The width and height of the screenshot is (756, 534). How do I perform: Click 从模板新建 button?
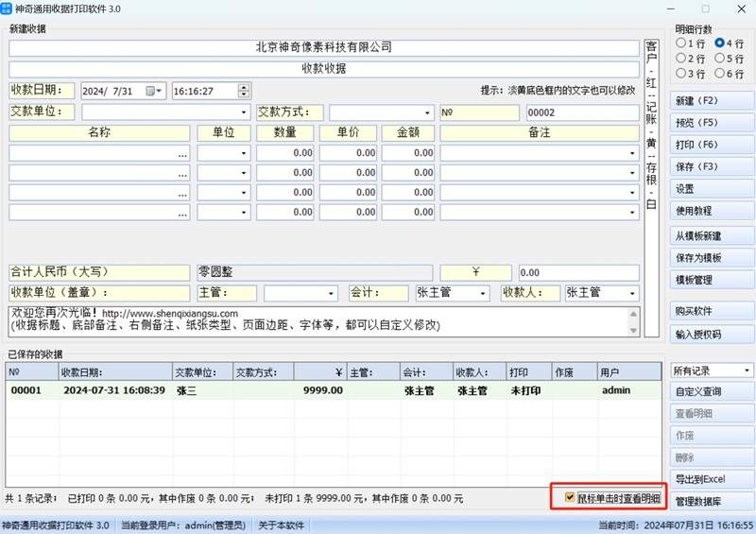point(712,236)
